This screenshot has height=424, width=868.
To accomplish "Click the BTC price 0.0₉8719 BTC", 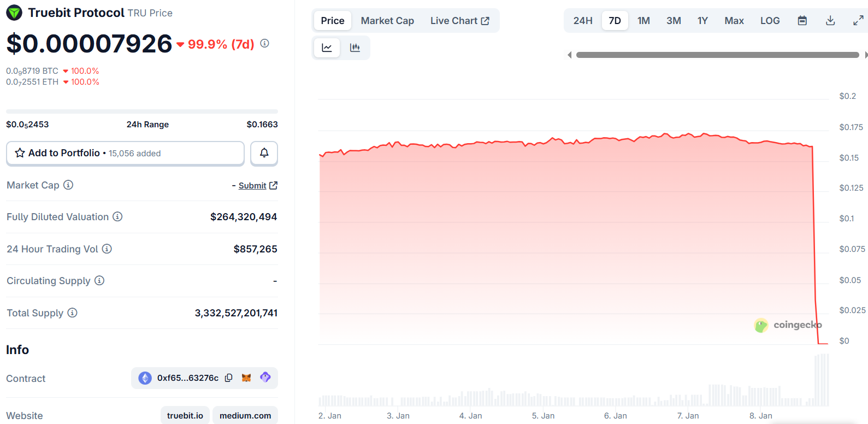I will [x=32, y=71].
